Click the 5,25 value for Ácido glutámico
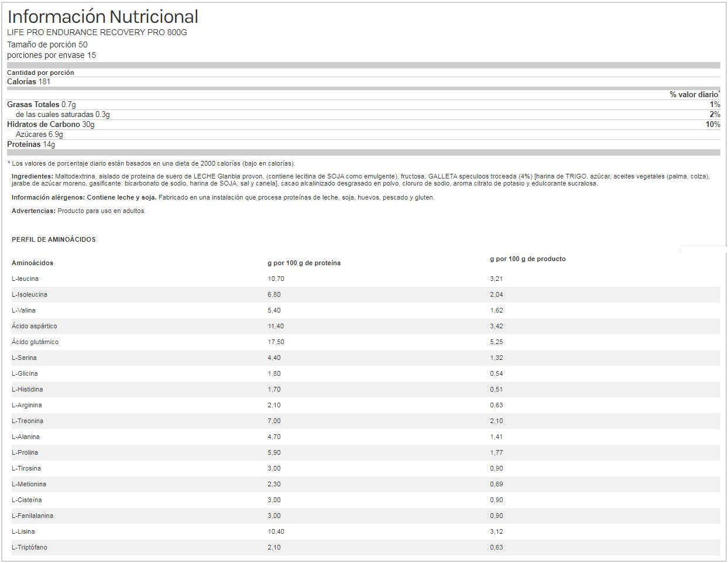Screen dimensions: 728x563 497,342
